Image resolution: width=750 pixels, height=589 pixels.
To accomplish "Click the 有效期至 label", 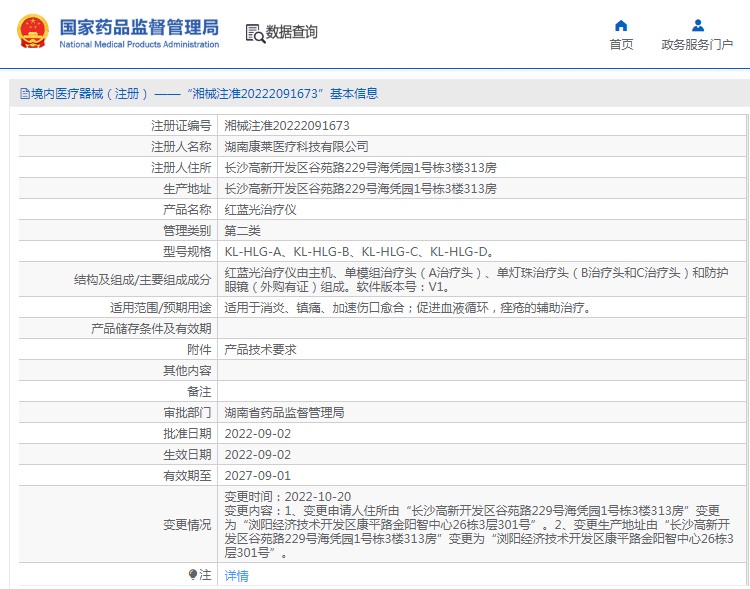I will point(187,476).
